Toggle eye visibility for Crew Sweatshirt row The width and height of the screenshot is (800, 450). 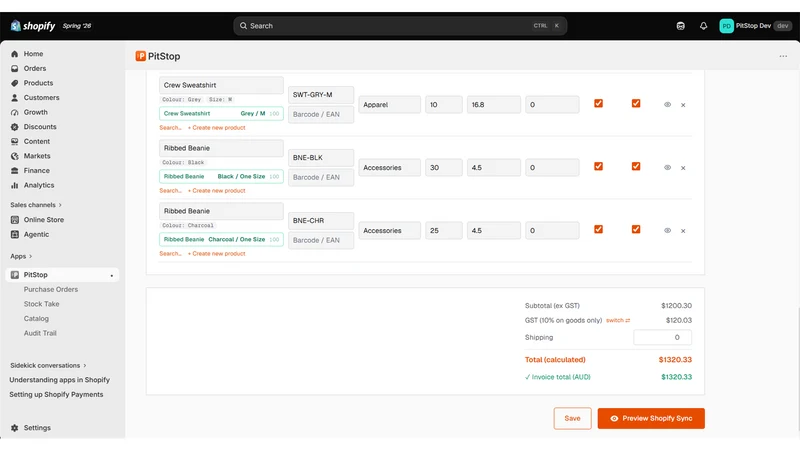(667, 105)
